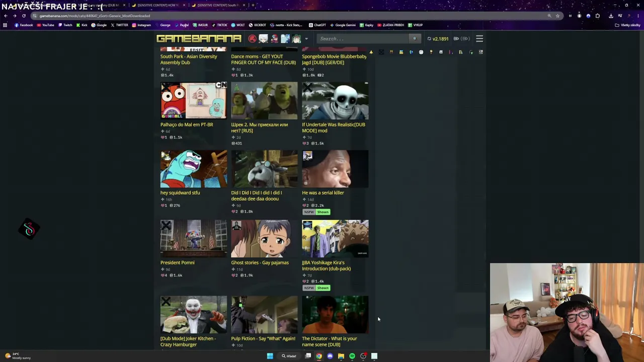Image resolution: width=644 pixels, height=362 pixels.
Task: Open the TIKTOK bookmark
Action: point(219,25)
